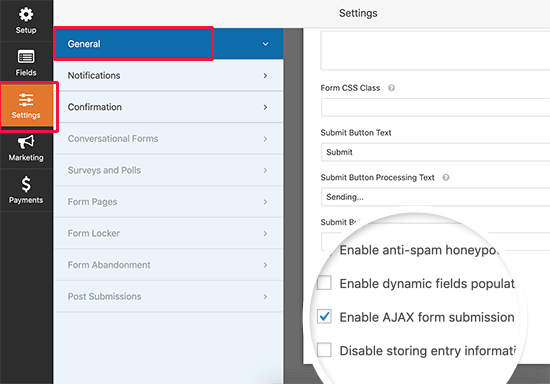Viewport: 550px width, 384px height.
Task: Open Surveys and Polls settings
Action: coord(169,170)
